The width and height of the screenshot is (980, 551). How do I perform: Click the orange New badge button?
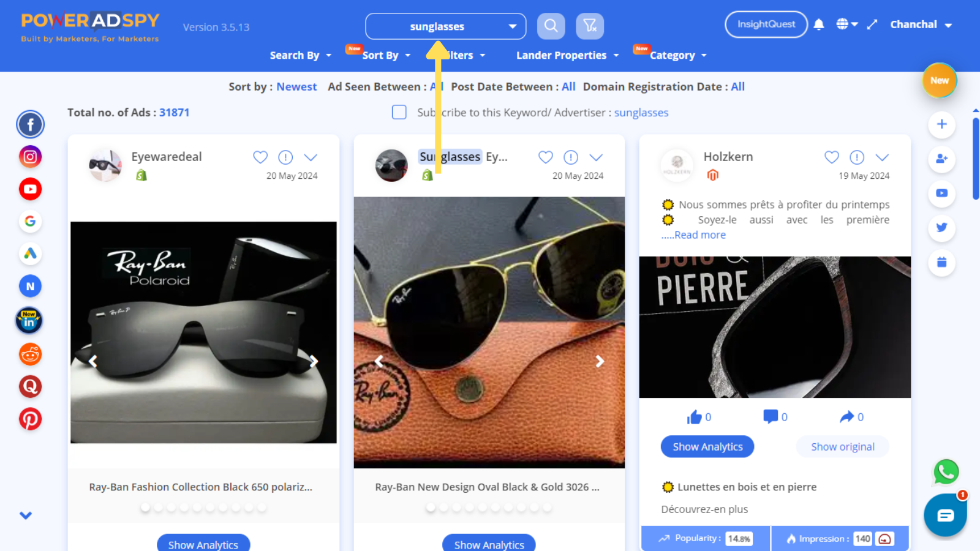[x=940, y=81]
